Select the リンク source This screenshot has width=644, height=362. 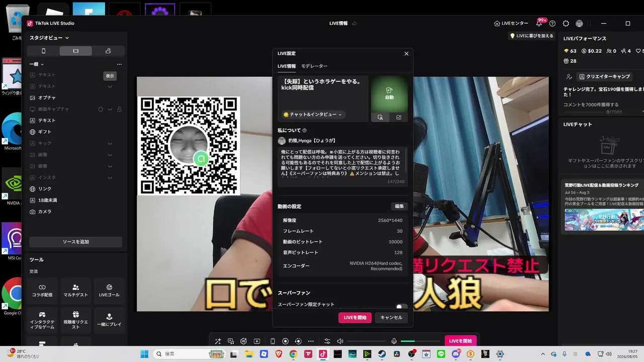point(76,189)
